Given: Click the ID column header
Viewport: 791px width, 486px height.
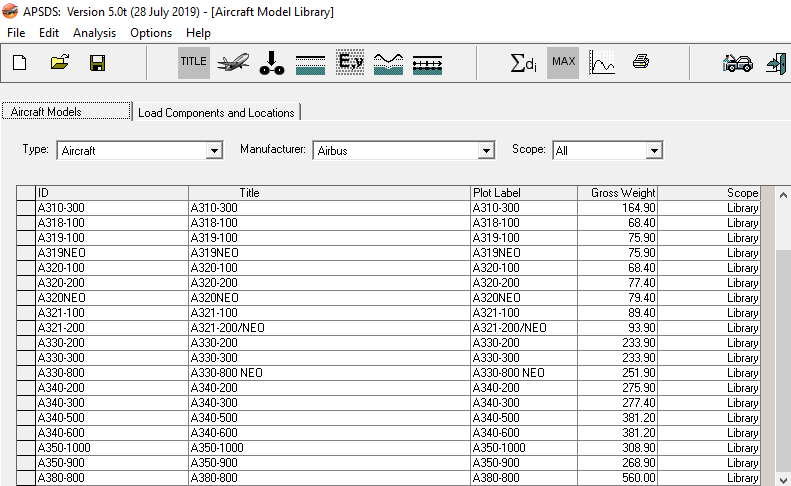Looking at the screenshot, I should click(112, 193).
